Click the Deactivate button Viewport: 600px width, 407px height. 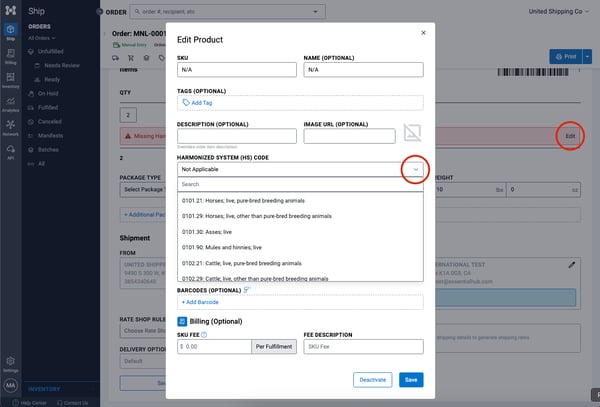tap(372, 379)
